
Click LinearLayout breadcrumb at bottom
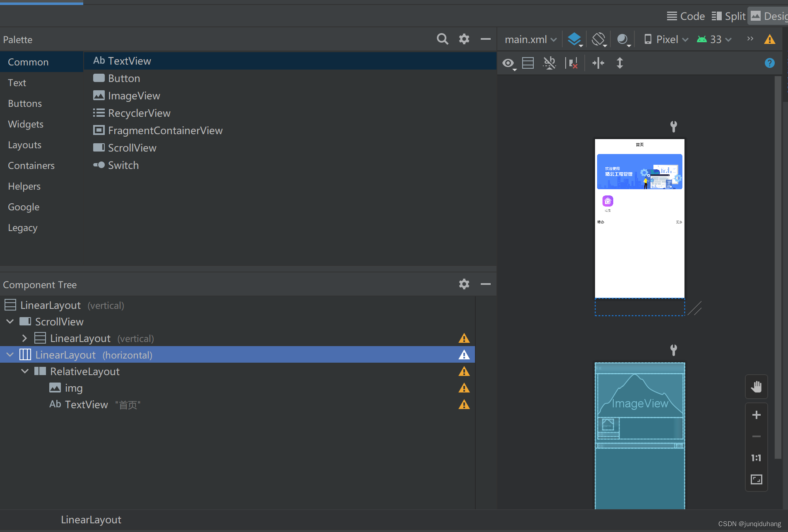tap(91, 520)
